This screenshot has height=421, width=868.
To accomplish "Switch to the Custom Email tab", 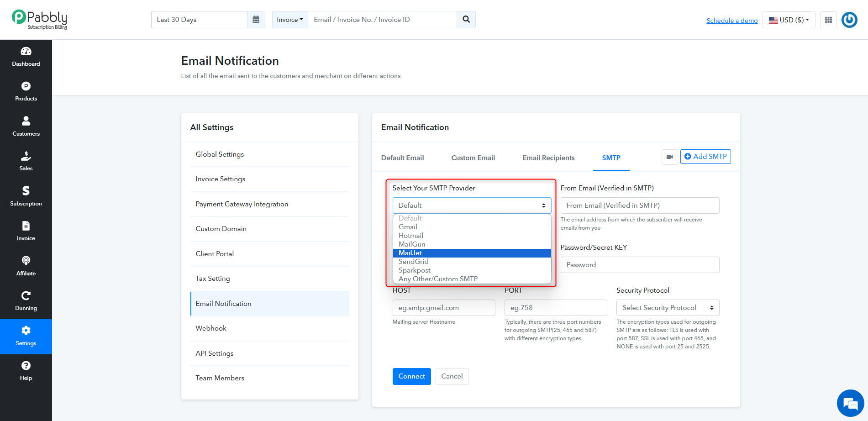I will coord(473,158).
